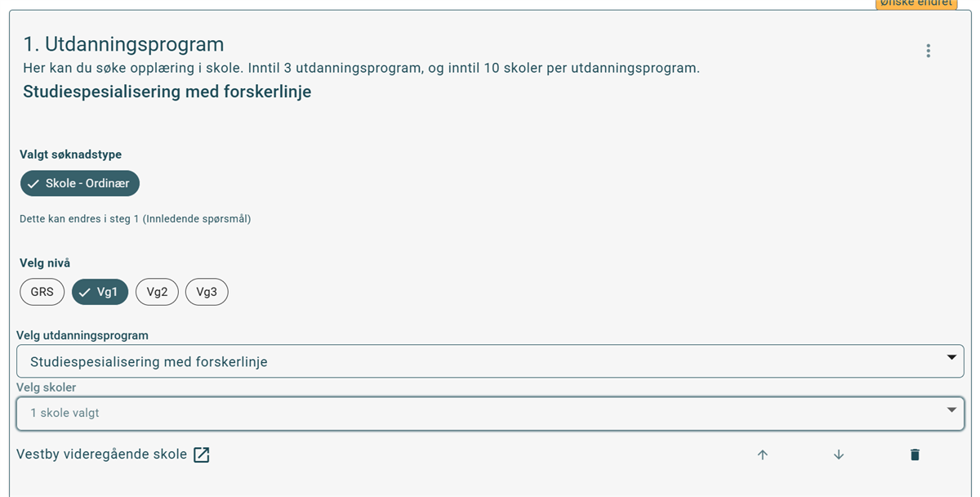Open Vestby videregående skole link

(102, 454)
